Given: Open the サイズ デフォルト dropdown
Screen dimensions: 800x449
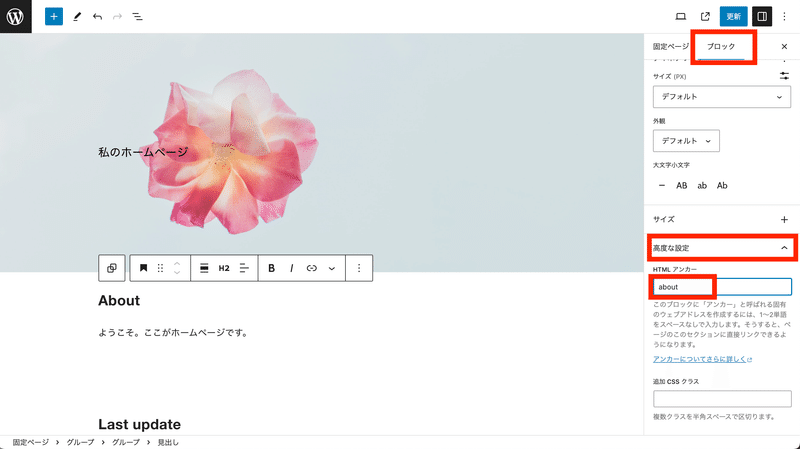Looking at the screenshot, I should coord(721,97).
